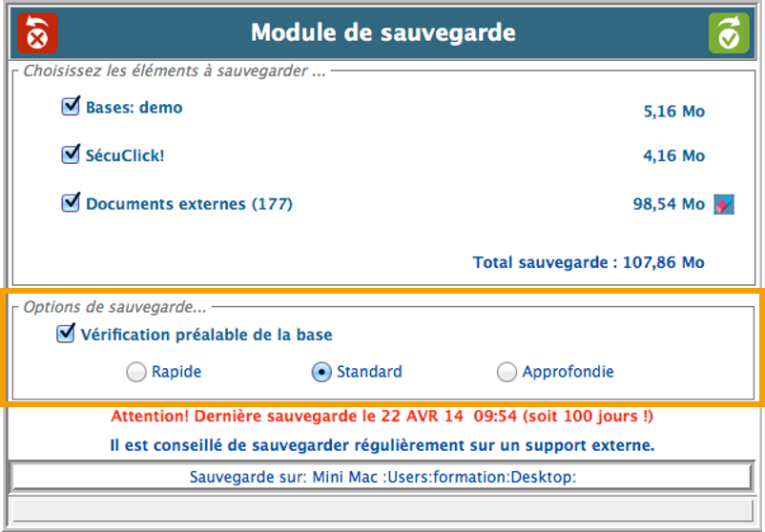
Task: Toggle Vérification préalable de la base
Action: pos(66,335)
